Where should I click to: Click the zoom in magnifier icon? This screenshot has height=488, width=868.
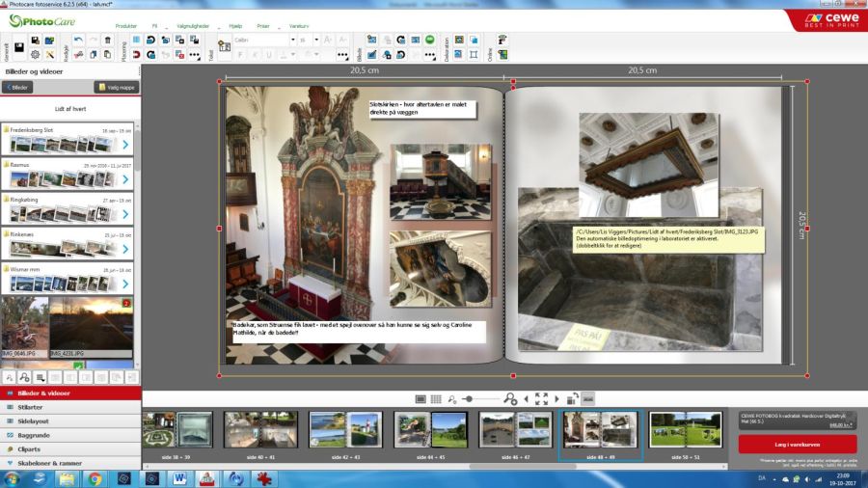(x=510, y=398)
